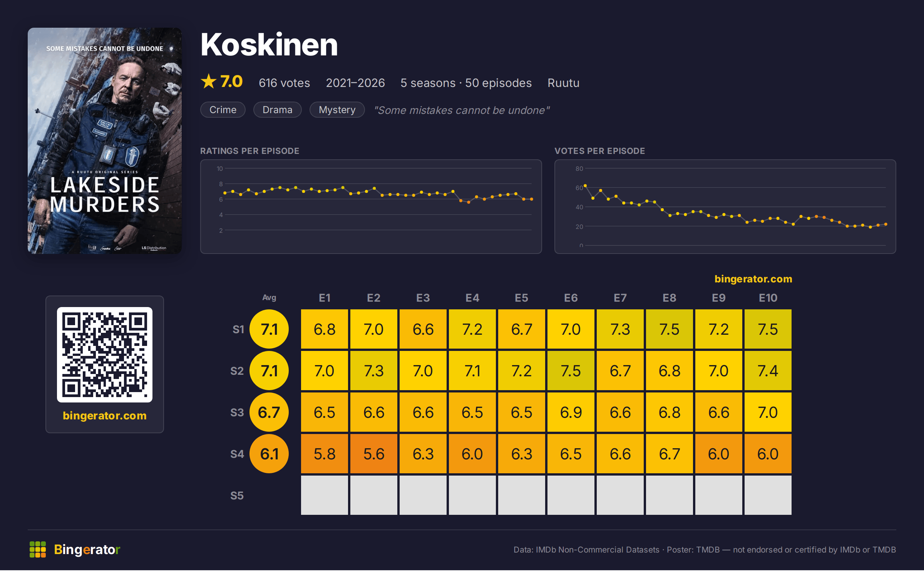
Task: Open the Lakeside Murders poster thumbnail
Action: point(105,141)
